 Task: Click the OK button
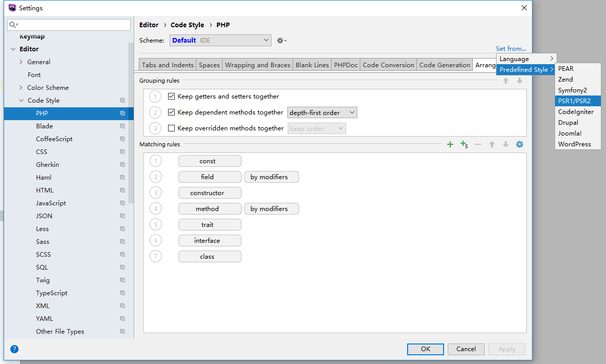point(425,349)
